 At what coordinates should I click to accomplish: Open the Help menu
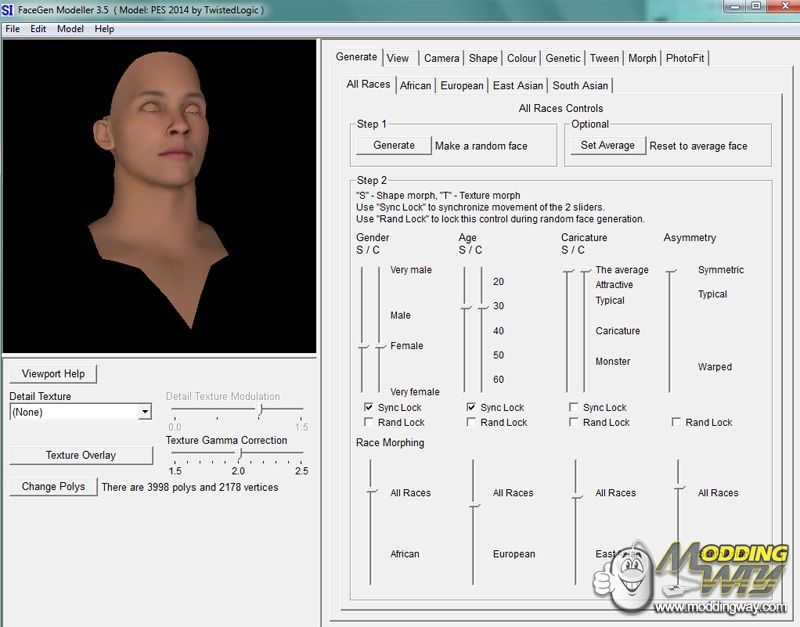coord(104,29)
